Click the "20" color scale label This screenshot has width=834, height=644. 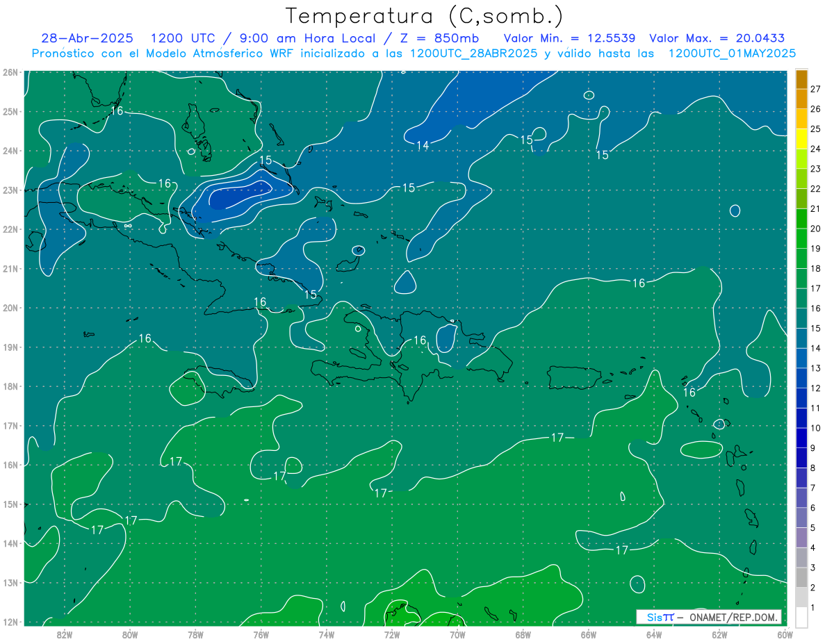pyautogui.click(x=815, y=229)
